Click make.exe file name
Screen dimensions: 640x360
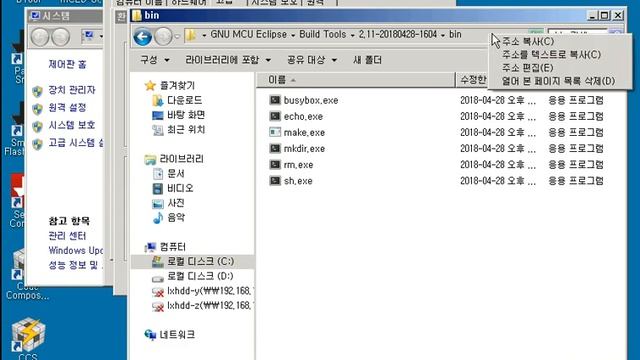[x=304, y=133]
